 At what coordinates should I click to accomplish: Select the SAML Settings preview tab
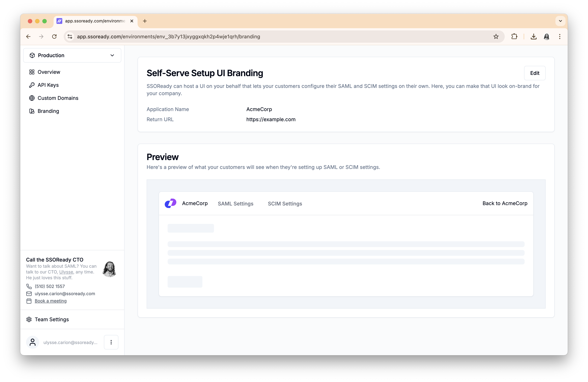point(236,204)
